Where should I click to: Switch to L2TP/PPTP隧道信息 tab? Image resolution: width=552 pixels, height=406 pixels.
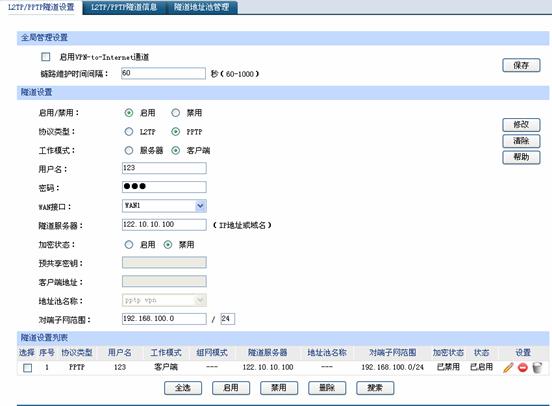tap(124, 7)
